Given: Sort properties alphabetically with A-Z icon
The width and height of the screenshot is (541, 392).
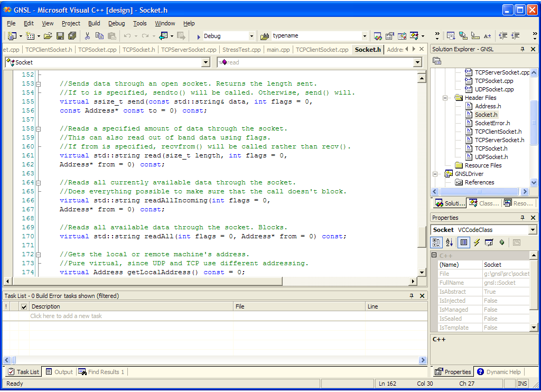Looking at the screenshot, I should click(x=450, y=242).
